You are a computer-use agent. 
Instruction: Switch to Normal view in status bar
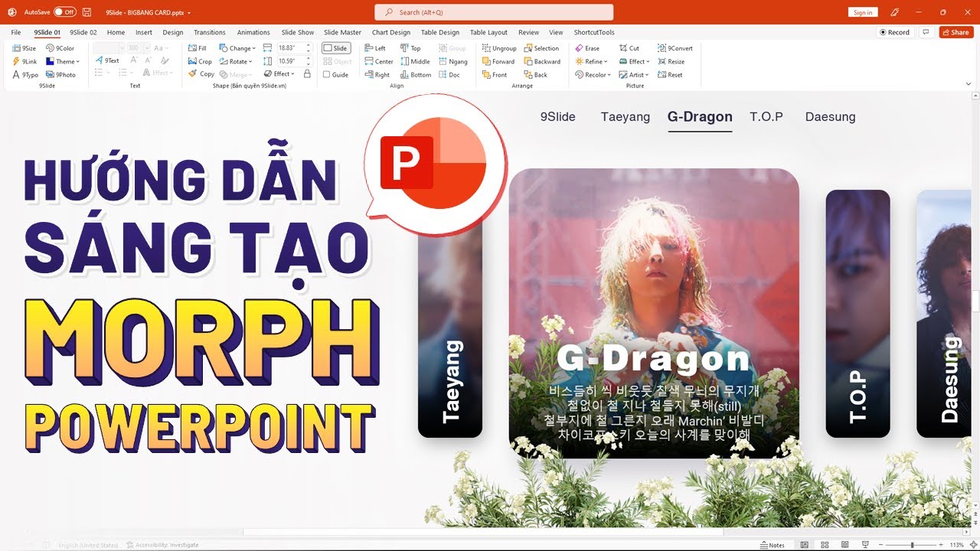coord(804,545)
